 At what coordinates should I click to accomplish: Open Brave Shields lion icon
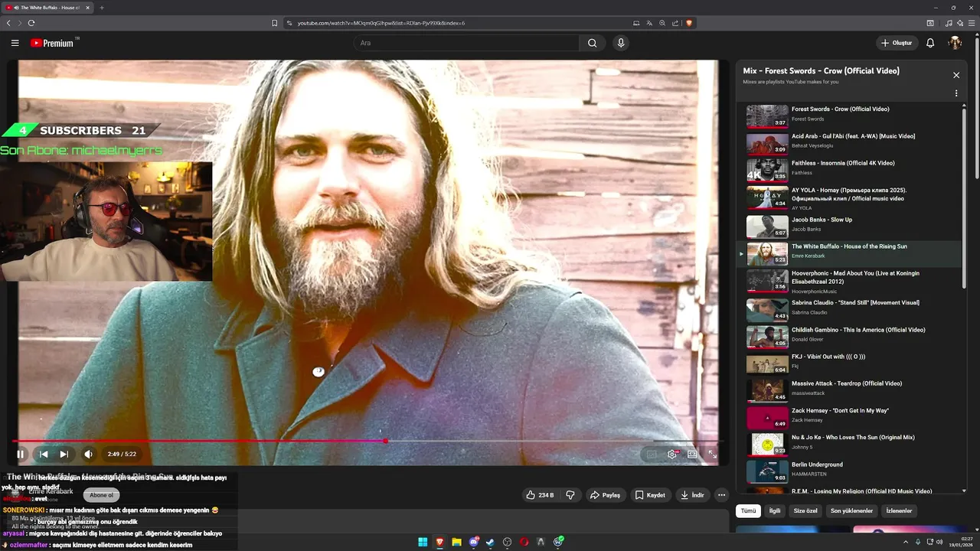pyautogui.click(x=689, y=23)
